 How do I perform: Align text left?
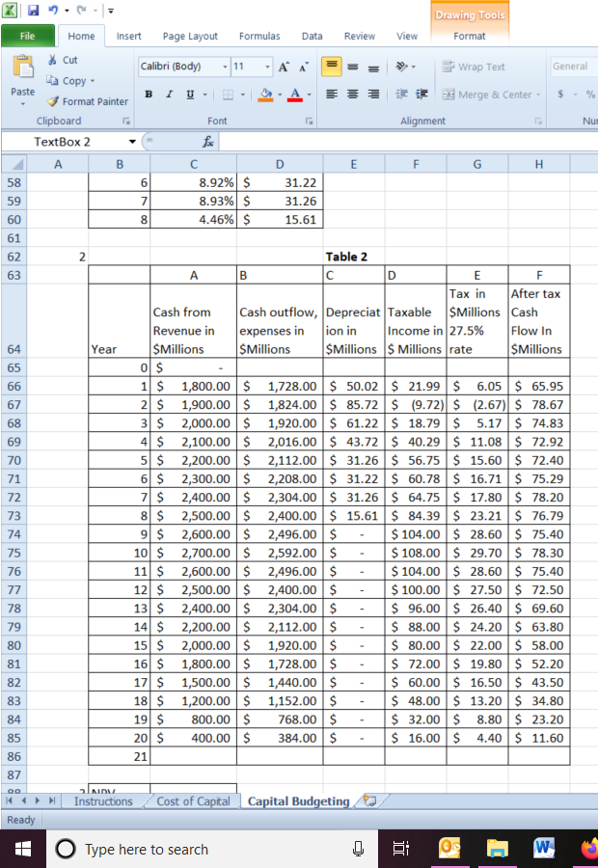[x=332, y=95]
